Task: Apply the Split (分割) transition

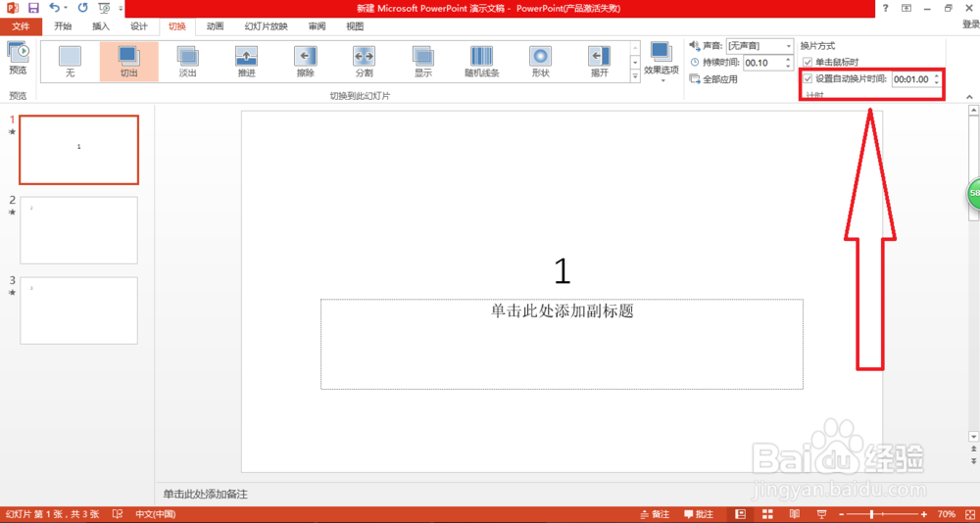Action: pyautogui.click(x=364, y=62)
